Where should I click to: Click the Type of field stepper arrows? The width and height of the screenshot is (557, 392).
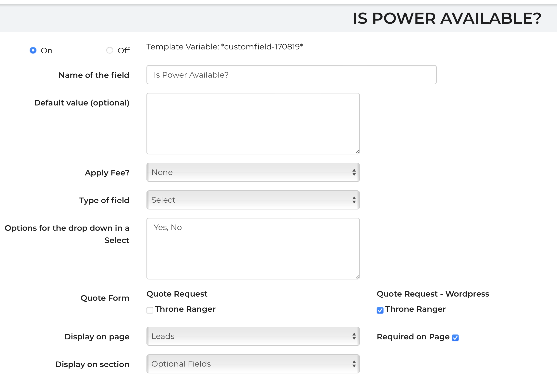click(354, 200)
